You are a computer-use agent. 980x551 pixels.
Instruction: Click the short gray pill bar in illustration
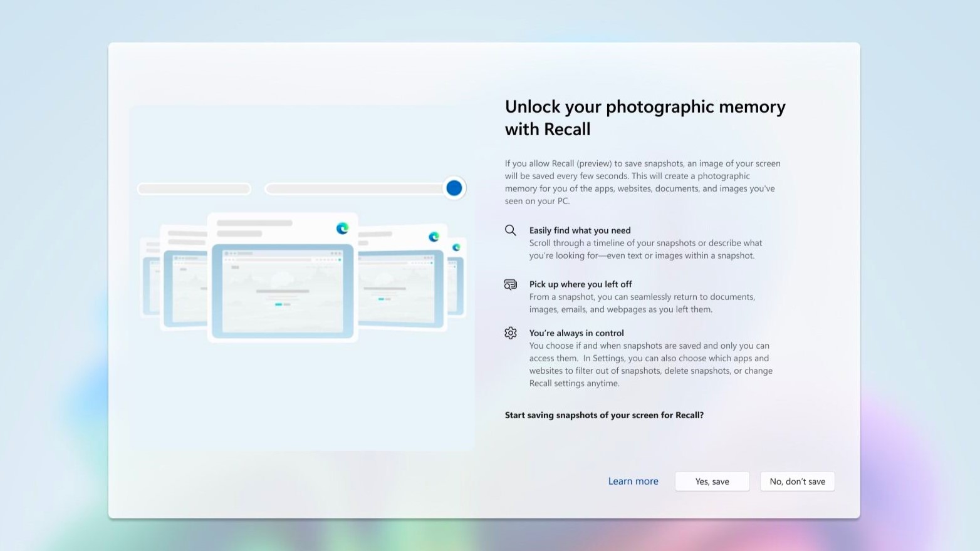click(x=194, y=188)
